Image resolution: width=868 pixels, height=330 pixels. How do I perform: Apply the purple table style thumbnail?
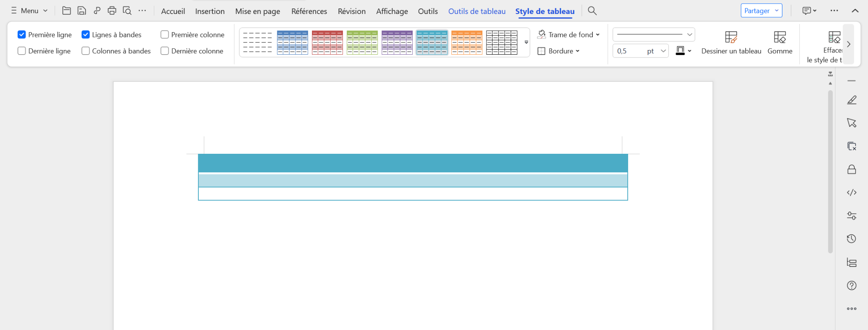click(397, 42)
